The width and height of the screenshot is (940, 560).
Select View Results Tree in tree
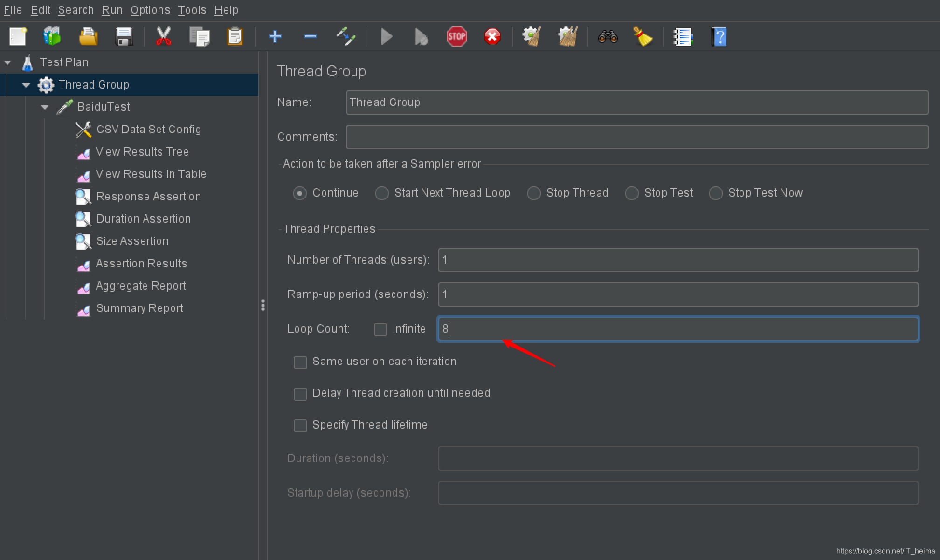tap(142, 152)
